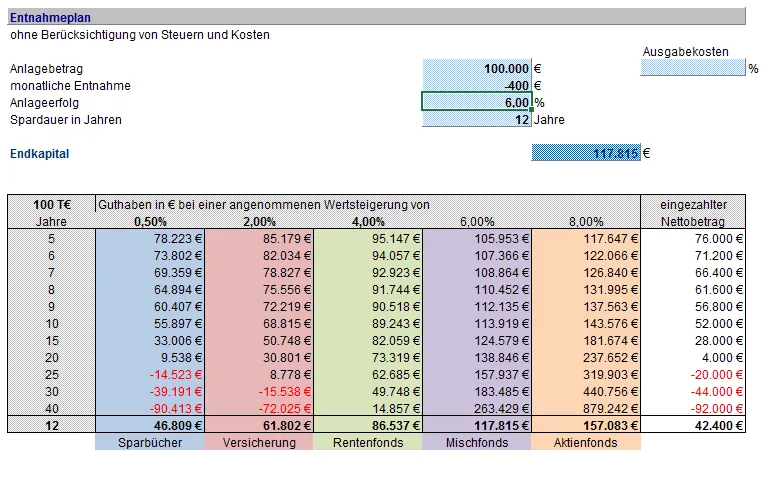
Task: Select summary Nettobetrag 42.400 €
Action: (x=693, y=425)
